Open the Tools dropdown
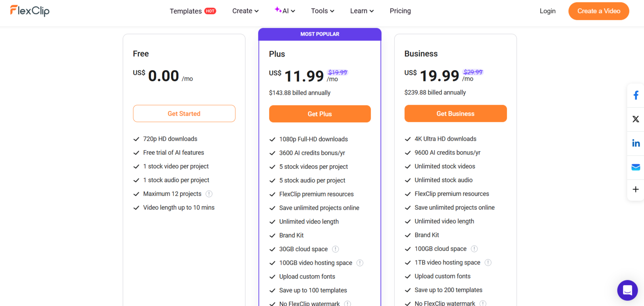The width and height of the screenshot is (644, 306). click(x=322, y=11)
